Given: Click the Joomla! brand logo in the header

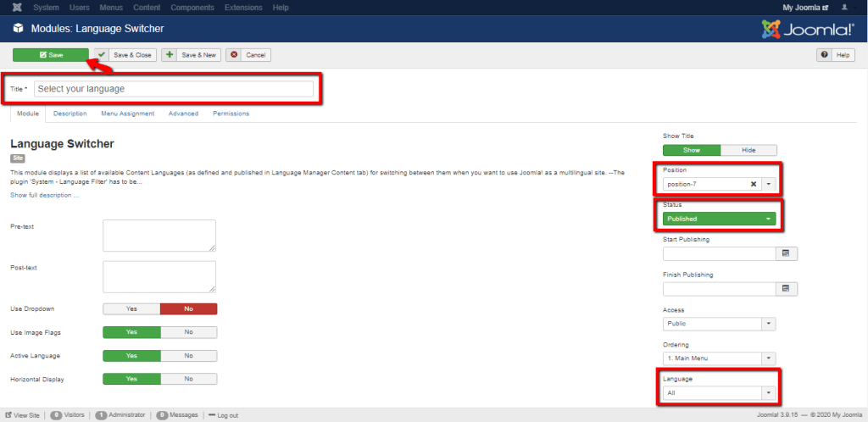Looking at the screenshot, I should (808, 29).
